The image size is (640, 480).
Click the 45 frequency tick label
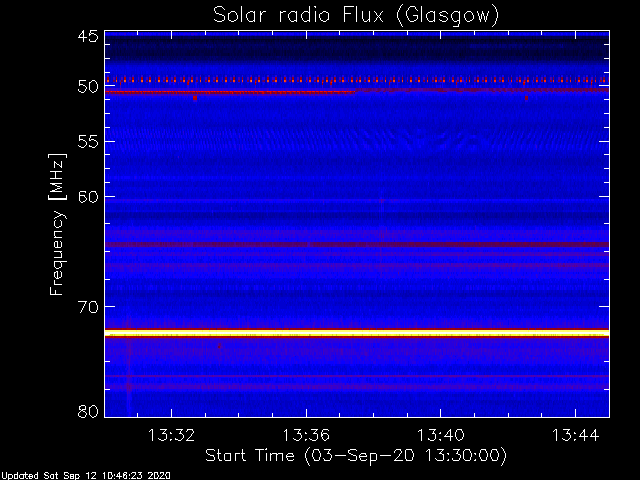[88, 36]
